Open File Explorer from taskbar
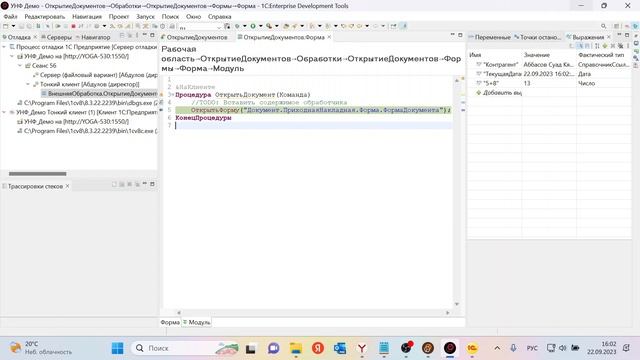Viewport: 640px width, 360px height. point(296,348)
